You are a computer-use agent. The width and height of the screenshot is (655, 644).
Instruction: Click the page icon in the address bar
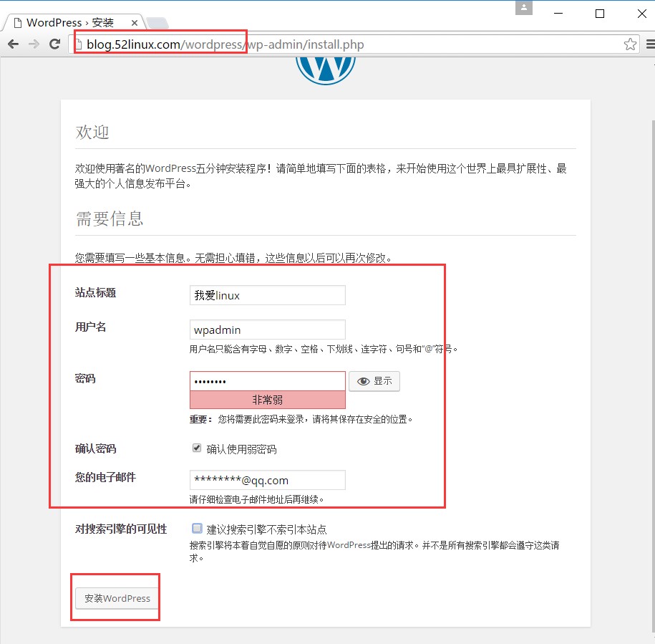pyautogui.click(x=78, y=44)
